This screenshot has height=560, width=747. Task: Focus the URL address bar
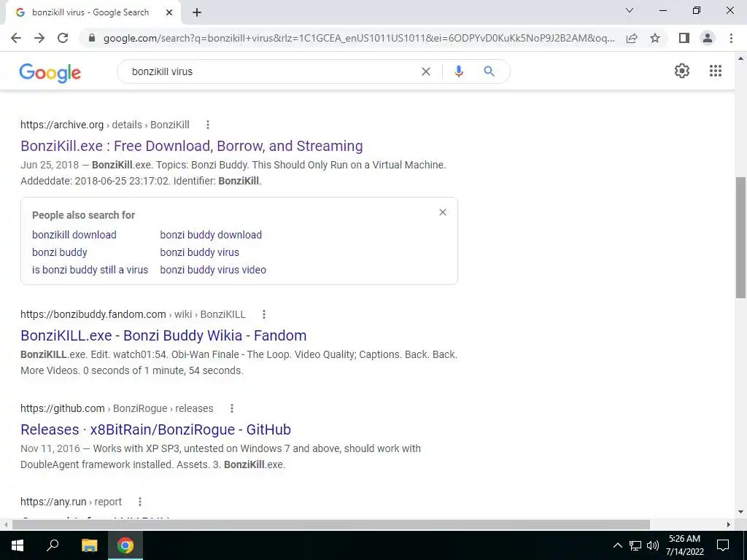359,38
